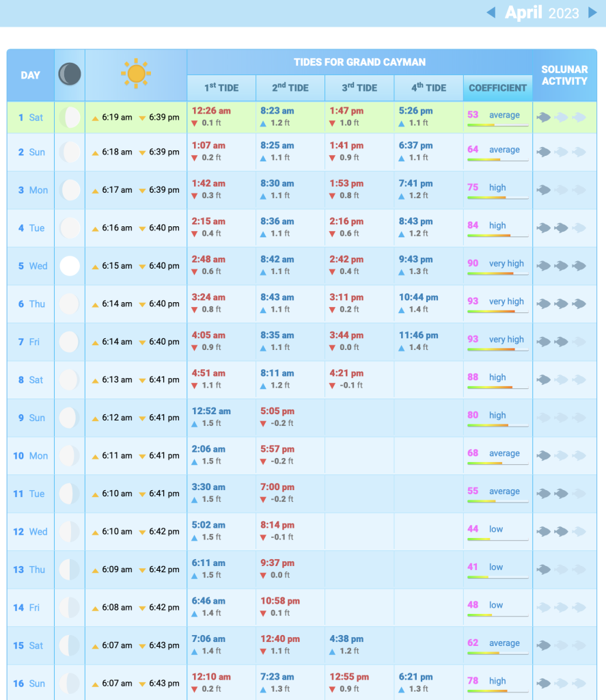Go to previous month using left arrow
Viewport: 606px width, 700px height.
(x=491, y=13)
